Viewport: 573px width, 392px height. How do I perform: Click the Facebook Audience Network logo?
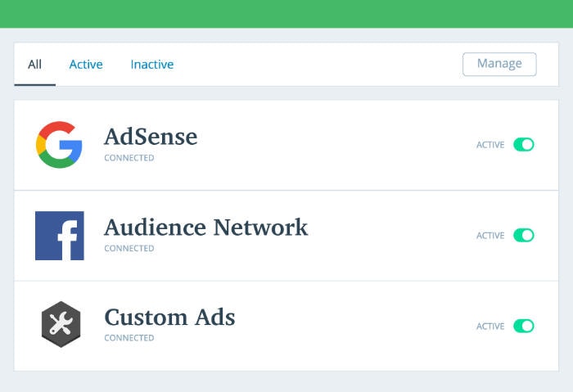click(x=60, y=236)
